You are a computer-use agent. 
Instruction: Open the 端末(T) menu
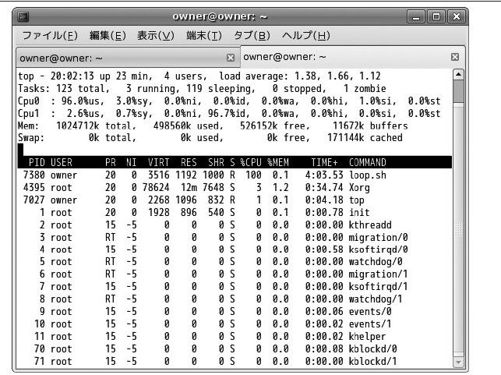pos(204,35)
